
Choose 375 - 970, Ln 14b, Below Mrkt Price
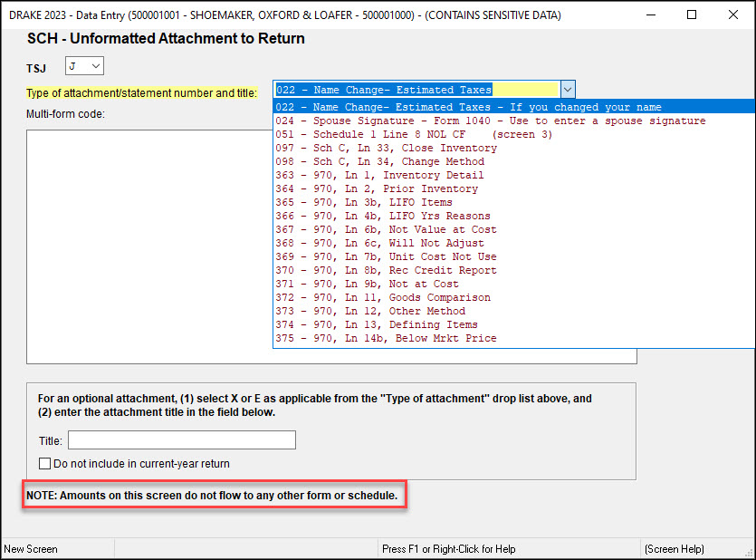[x=514, y=338]
